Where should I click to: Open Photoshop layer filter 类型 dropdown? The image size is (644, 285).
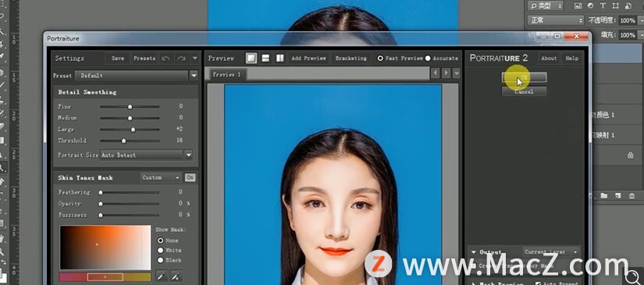click(x=546, y=5)
